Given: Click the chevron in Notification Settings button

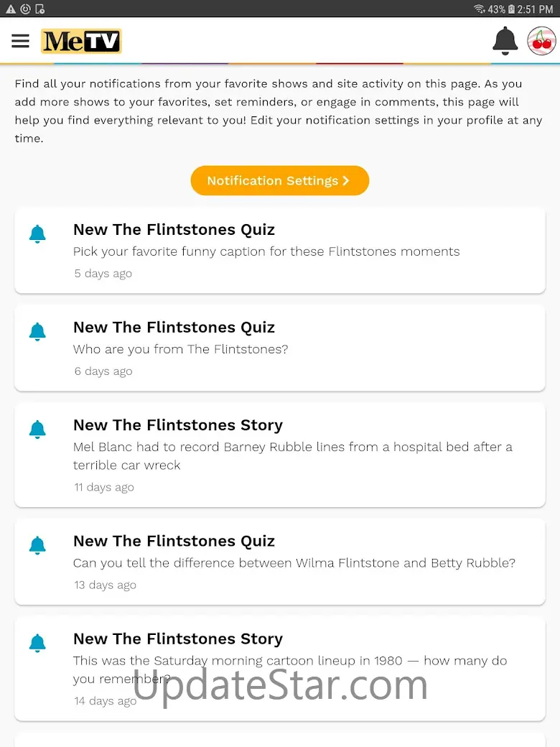Looking at the screenshot, I should pos(346,180).
